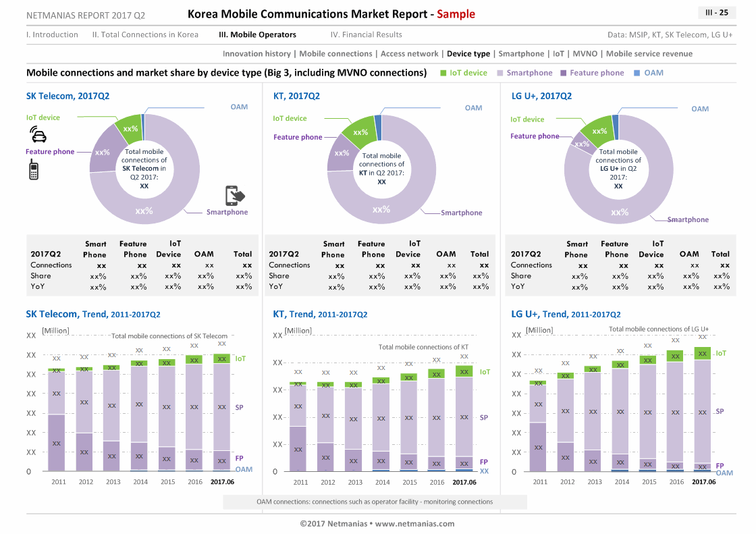Open the Access network subsection
The image size is (756, 534).
coord(409,53)
